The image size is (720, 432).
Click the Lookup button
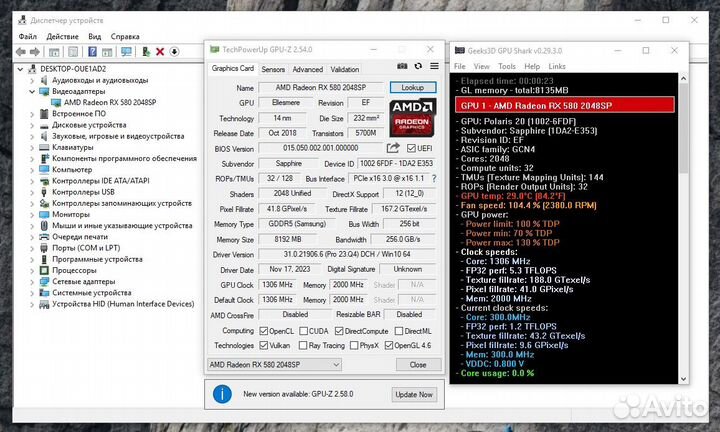(x=413, y=87)
